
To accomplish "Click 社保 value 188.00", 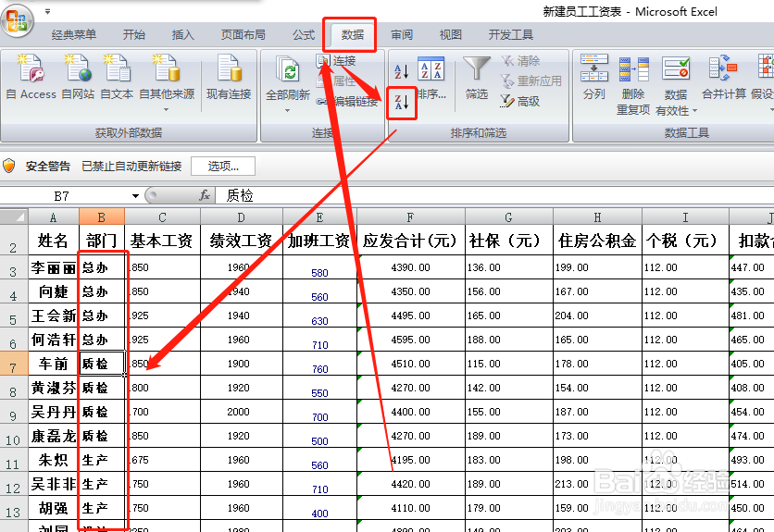I will click(509, 340).
